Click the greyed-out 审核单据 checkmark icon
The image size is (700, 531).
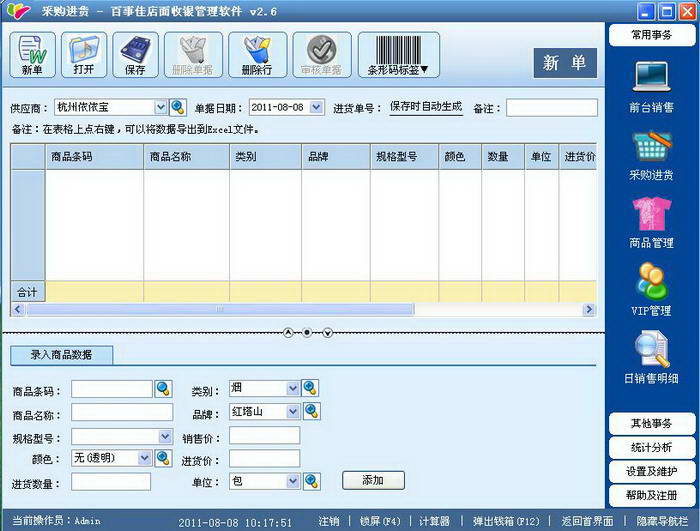tap(321, 54)
